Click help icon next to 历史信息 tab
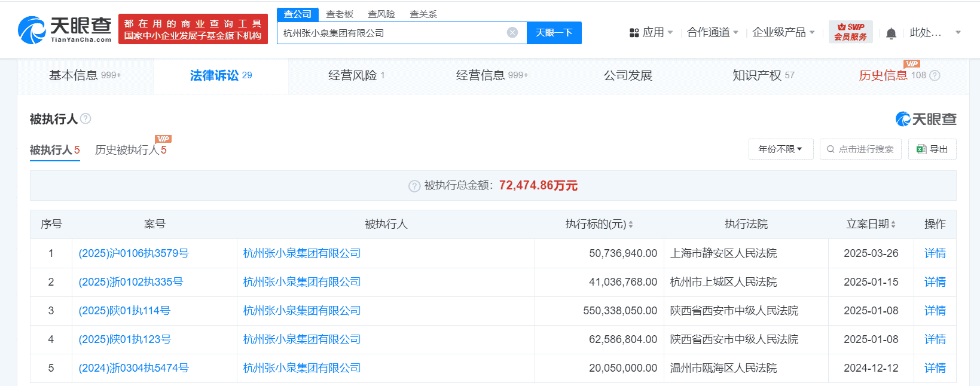Screen dimensions: 980x386 coord(935,75)
